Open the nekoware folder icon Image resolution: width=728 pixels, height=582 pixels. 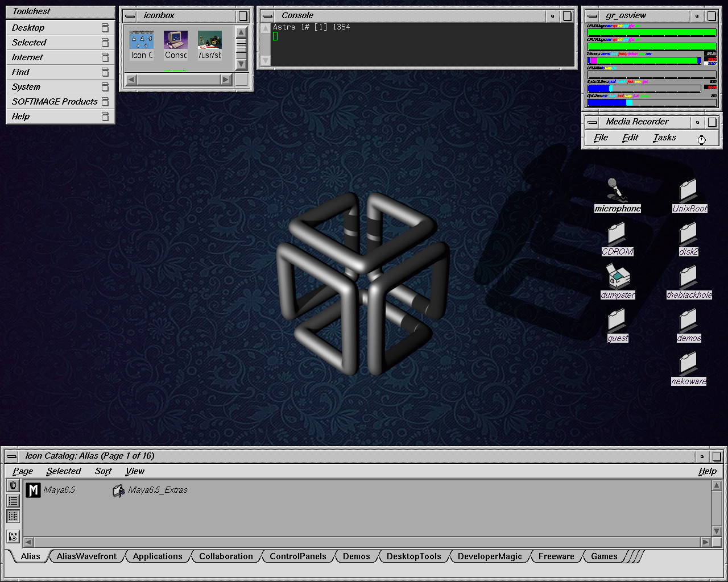point(688,364)
